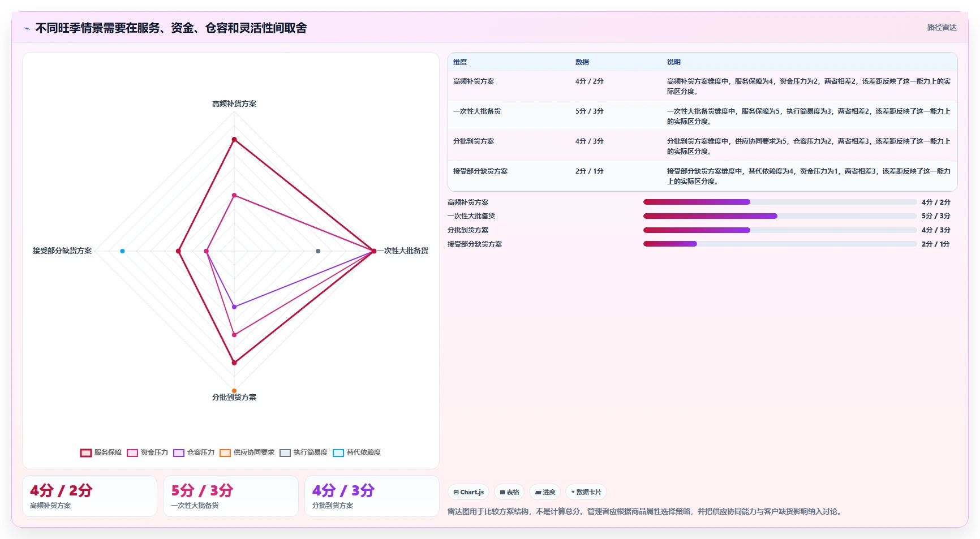Click the 服务保障 point on 高频补货方案 axis
980x539 pixels.
pyautogui.click(x=234, y=139)
